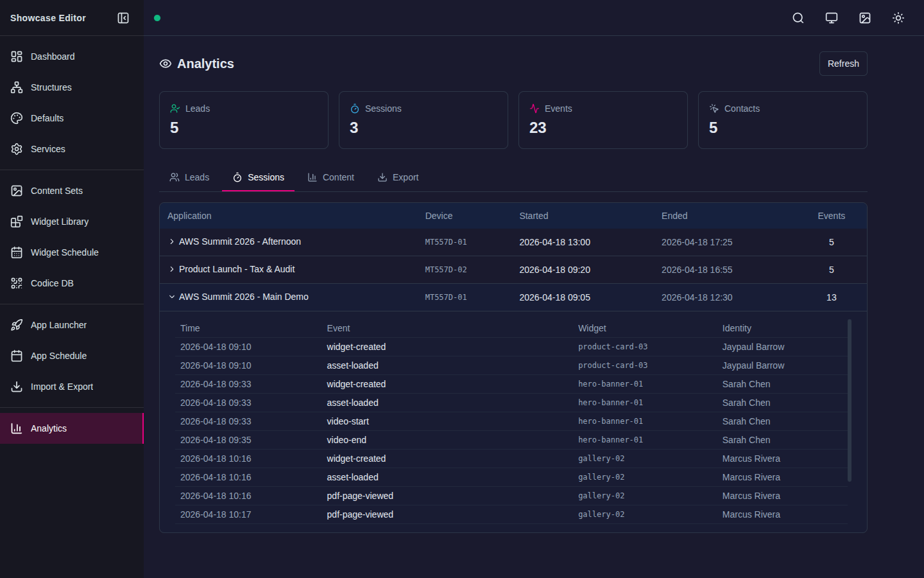Click the Events card pulse icon
Viewport: 924px width, 578px height.
click(x=534, y=109)
